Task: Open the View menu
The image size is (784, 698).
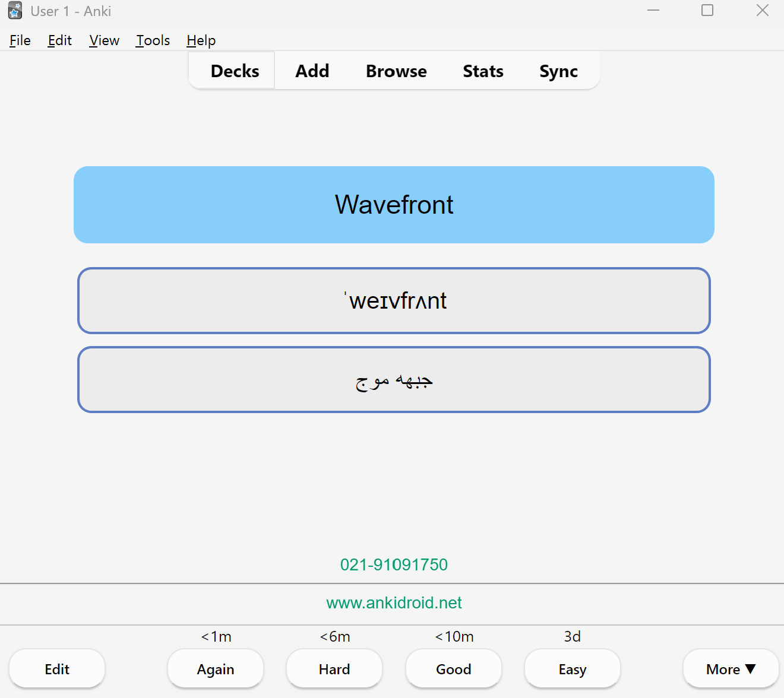Action: [105, 40]
